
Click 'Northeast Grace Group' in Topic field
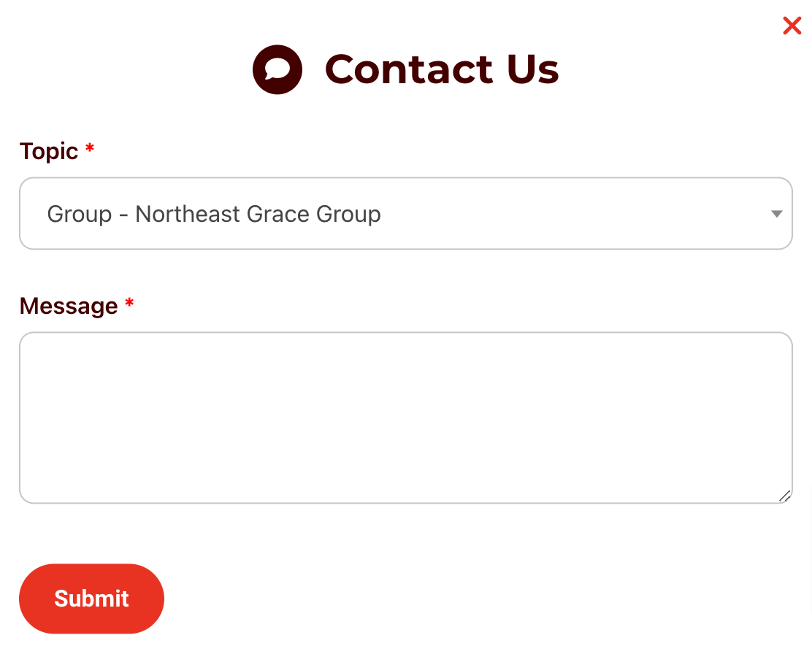258,215
